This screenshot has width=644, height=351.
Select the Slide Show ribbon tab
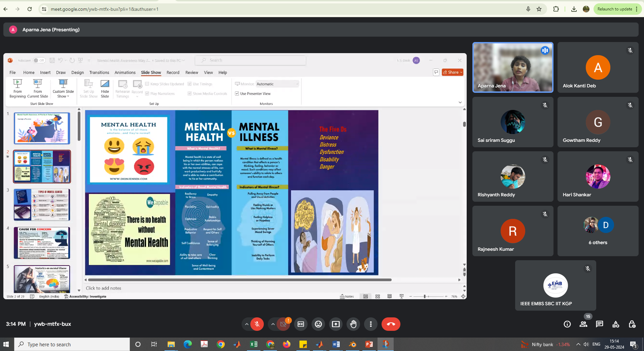point(151,72)
